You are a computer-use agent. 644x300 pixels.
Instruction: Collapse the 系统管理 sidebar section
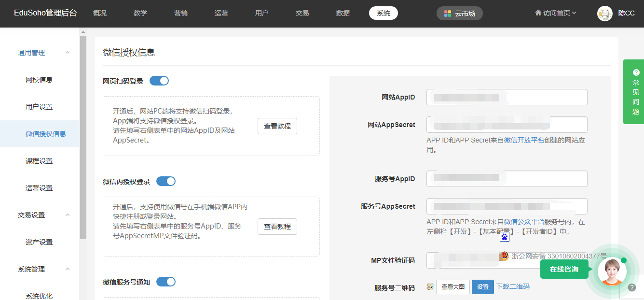point(68,269)
